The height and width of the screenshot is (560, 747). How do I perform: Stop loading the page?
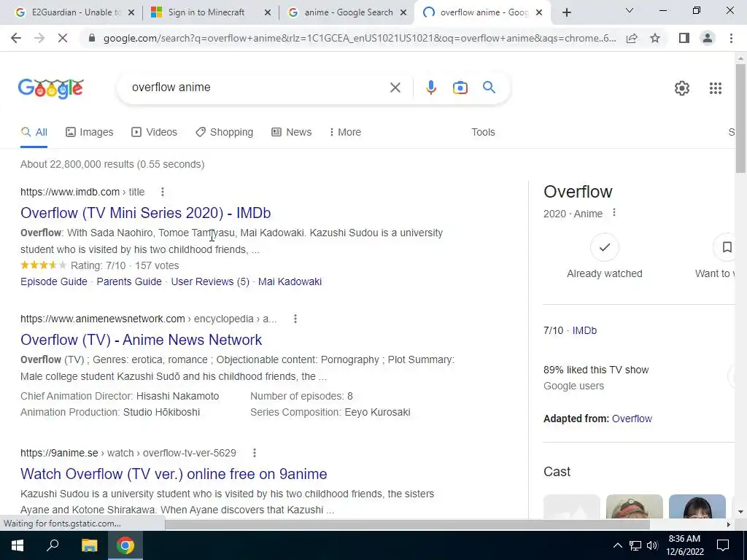63,38
